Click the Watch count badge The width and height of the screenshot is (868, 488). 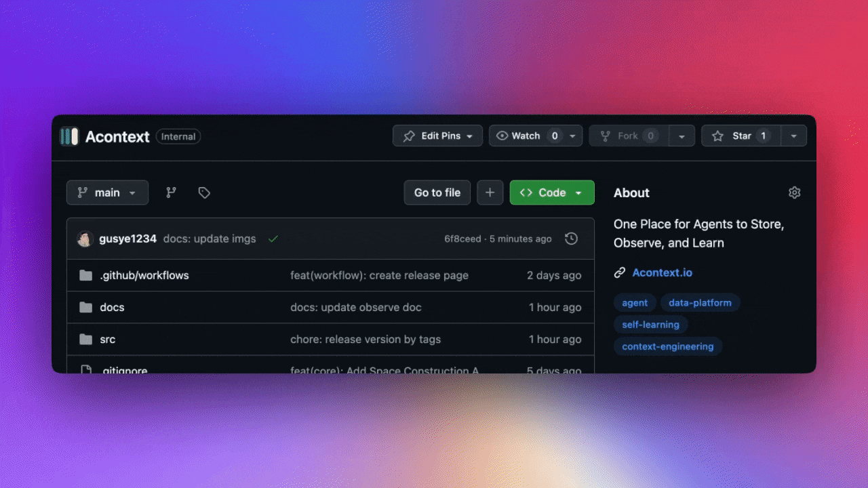click(x=555, y=136)
